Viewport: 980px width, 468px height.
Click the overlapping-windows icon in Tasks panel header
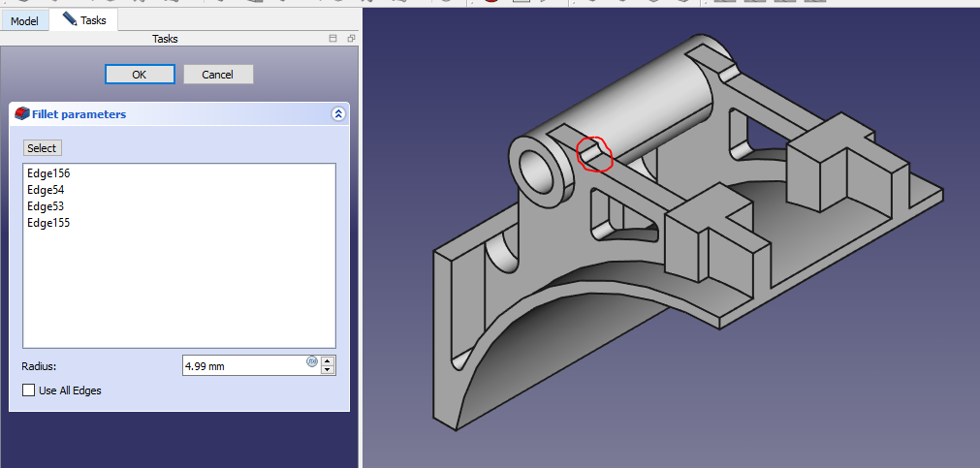(350, 39)
